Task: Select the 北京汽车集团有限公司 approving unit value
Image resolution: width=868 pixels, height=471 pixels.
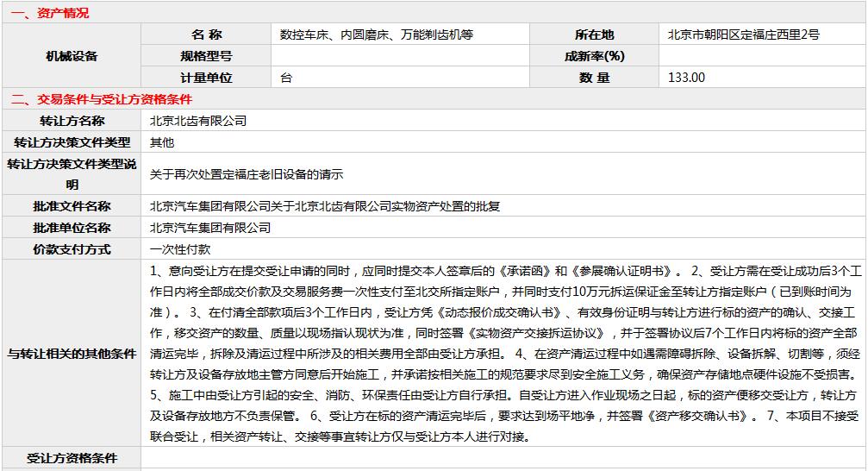Action: [210, 228]
